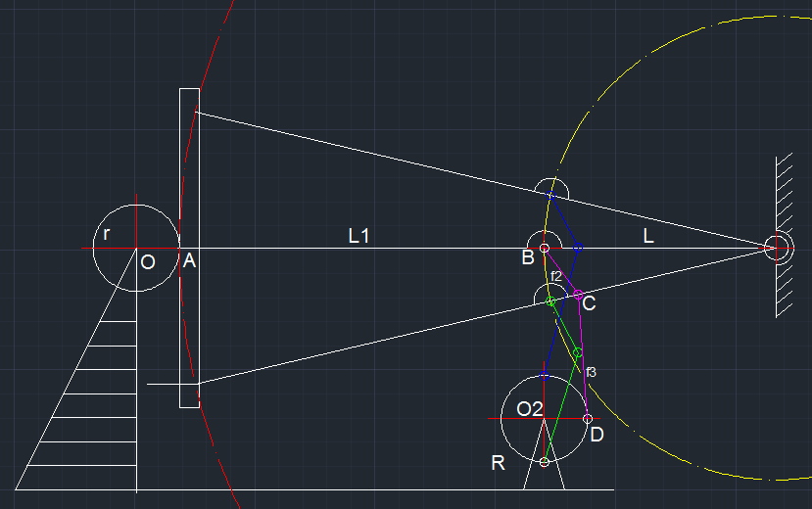Select the blue joint circle right of B

[579, 249]
